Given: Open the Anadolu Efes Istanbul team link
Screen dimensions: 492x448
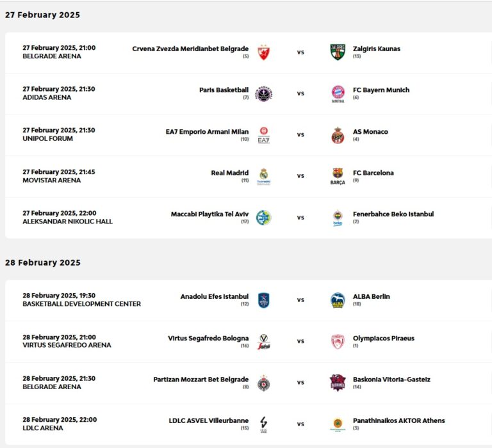Looking at the screenshot, I should point(214,296).
